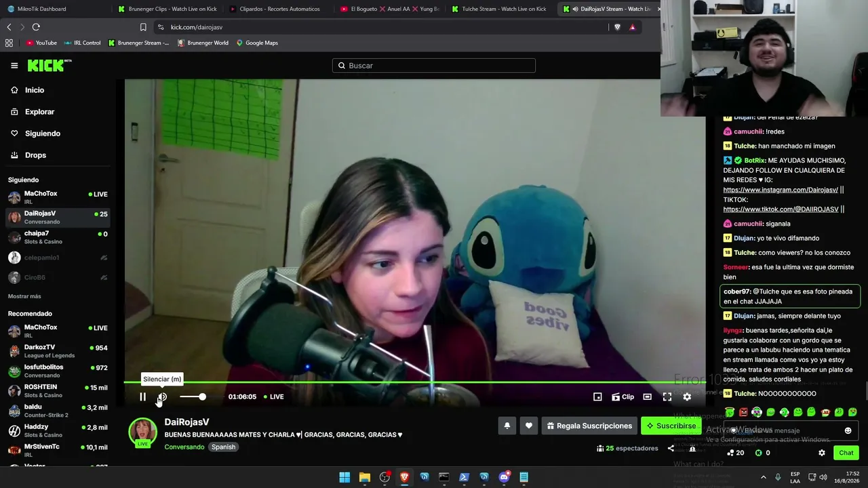This screenshot has width=868, height=488.
Task: Open MrStivenTc recommended channel
Action: point(58,450)
